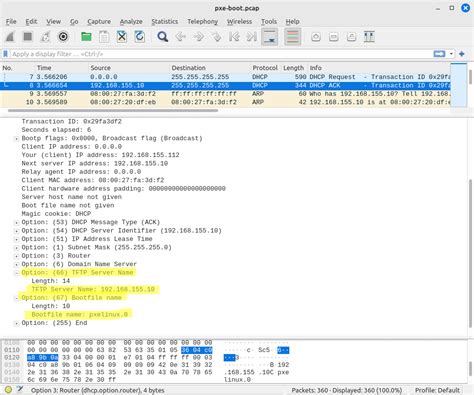Open the Capture menu
The image size is (474, 395).
[99, 22]
